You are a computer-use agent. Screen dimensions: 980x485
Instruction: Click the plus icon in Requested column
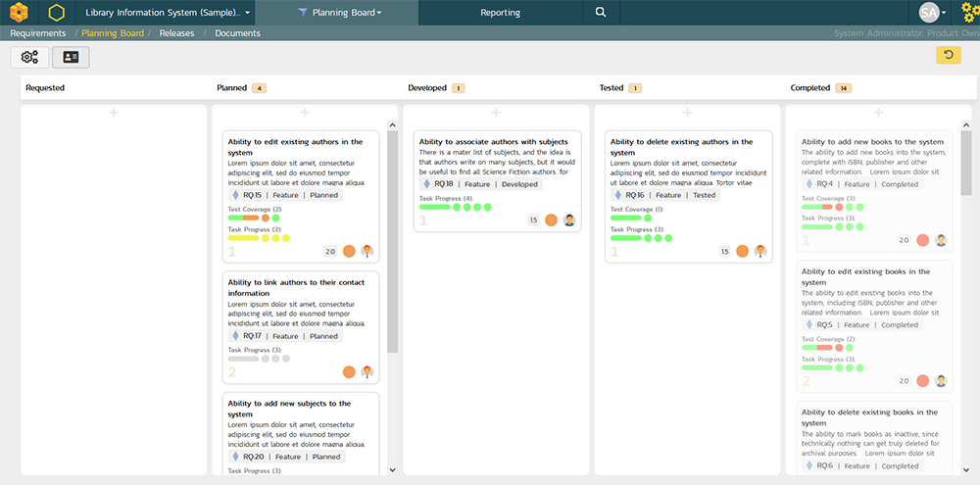pyautogui.click(x=114, y=114)
